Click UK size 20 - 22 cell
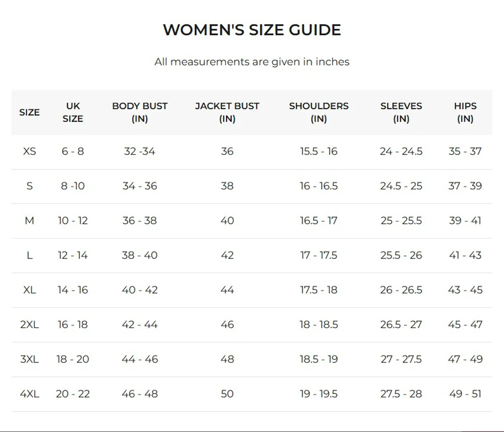Viewport: 504px width, 432px height. pyautogui.click(x=73, y=394)
